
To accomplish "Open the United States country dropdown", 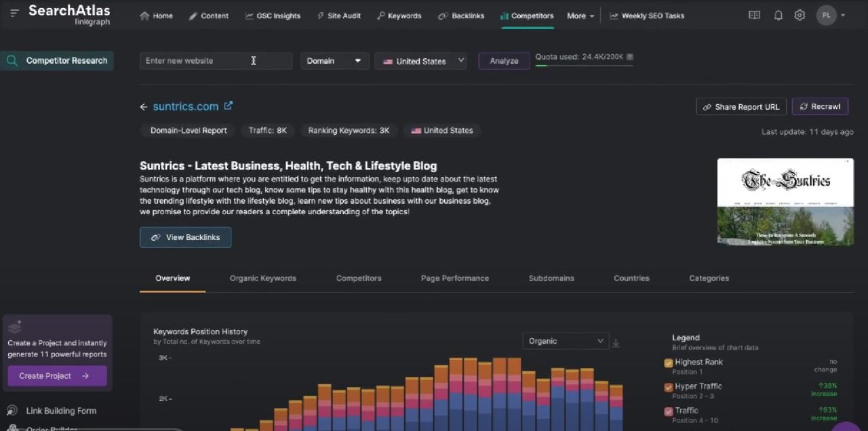I will point(420,61).
